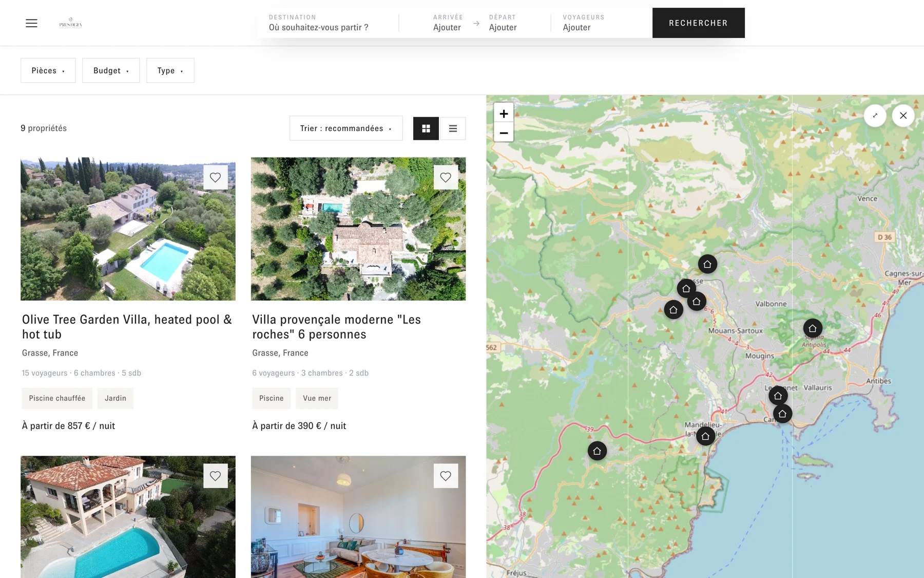This screenshot has width=924, height=578.
Task: Expand the map to fullscreen
Action: (875, 116)
